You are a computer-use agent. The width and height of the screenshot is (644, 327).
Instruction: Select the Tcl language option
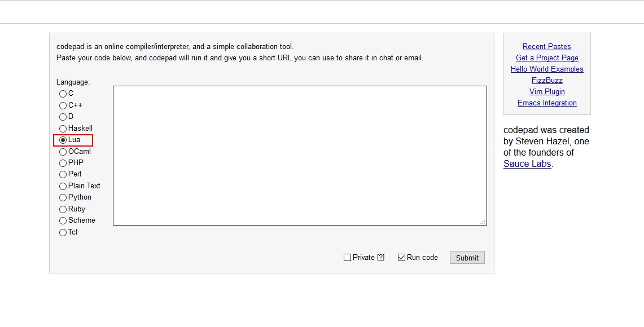pyautogui.click(x=63, y=232)
